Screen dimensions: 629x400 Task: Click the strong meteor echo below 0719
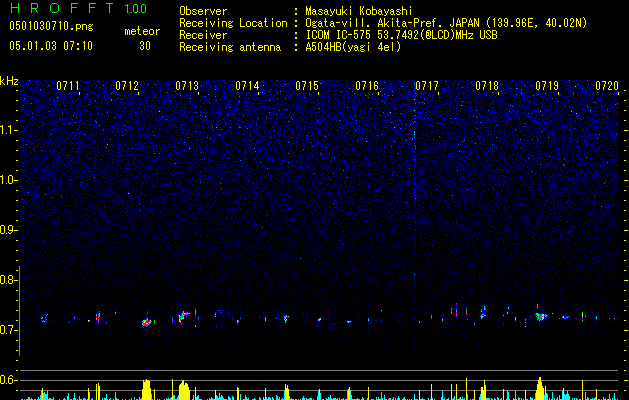pos(541,317)
